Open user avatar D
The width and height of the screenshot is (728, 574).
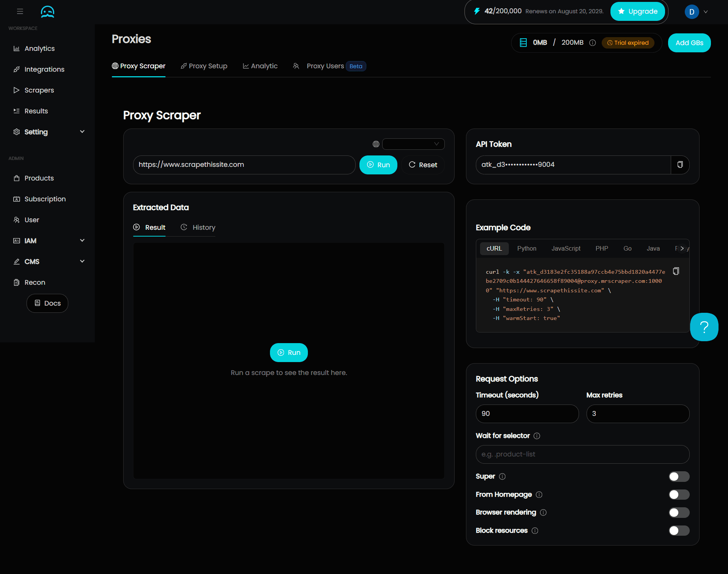coord(692,12)
